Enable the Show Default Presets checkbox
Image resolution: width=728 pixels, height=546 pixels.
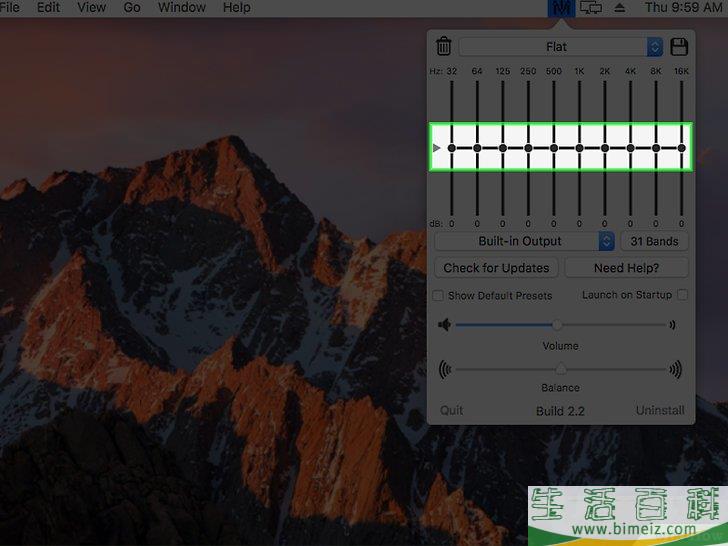click(x=438, y=296)
